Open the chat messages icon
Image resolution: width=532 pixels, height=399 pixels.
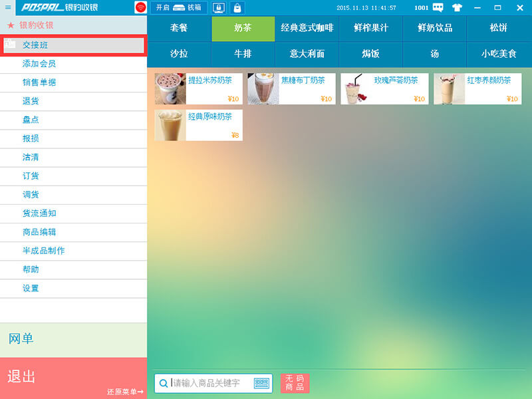pyautogui.click(x=438, y=8)
